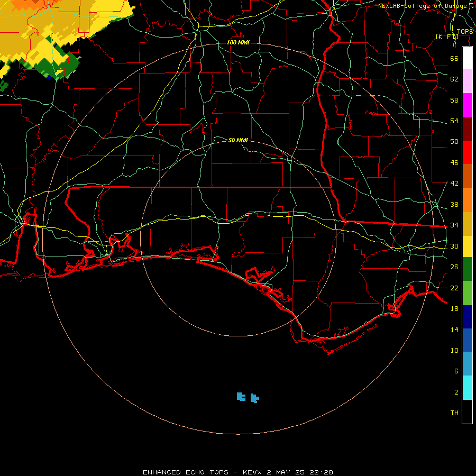Screen dimensions: 476x476
Task: Select the bright red legend color block
Action: coord(467,152)
